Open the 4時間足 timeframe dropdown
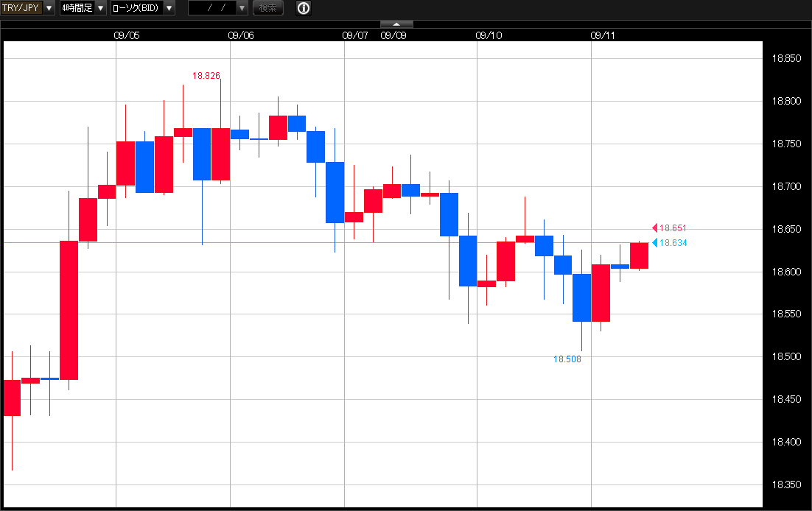 pos(83,8)
